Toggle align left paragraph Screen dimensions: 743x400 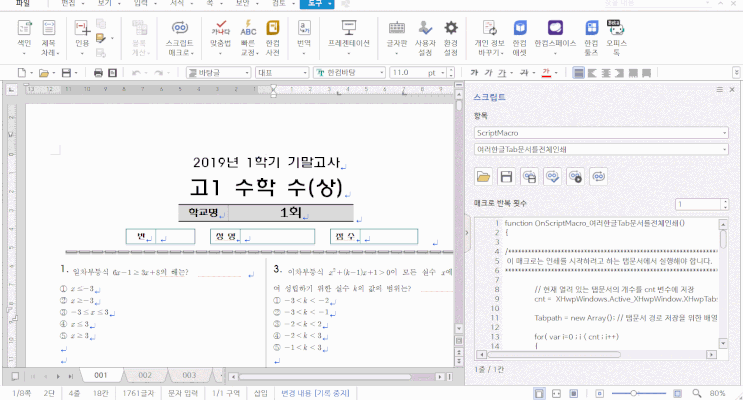click(x=592, y=73)
